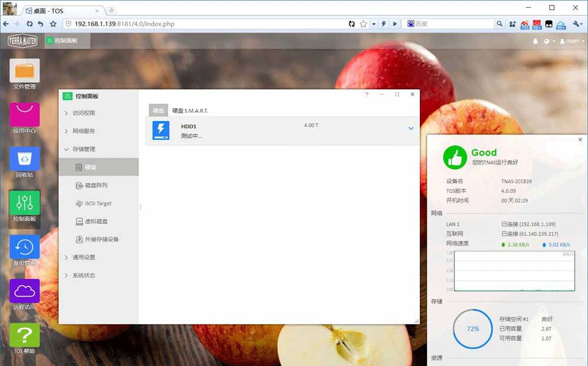Switch to the 硬盘 S.M.A.R.T. tab
Viewport: 588px width, 366px height.
coord(190,110)
